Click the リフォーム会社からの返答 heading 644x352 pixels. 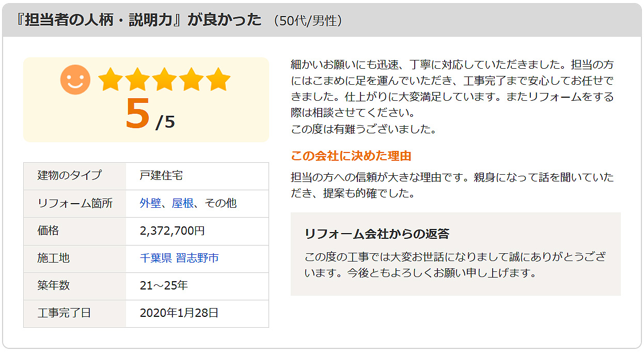coord(377,234)
